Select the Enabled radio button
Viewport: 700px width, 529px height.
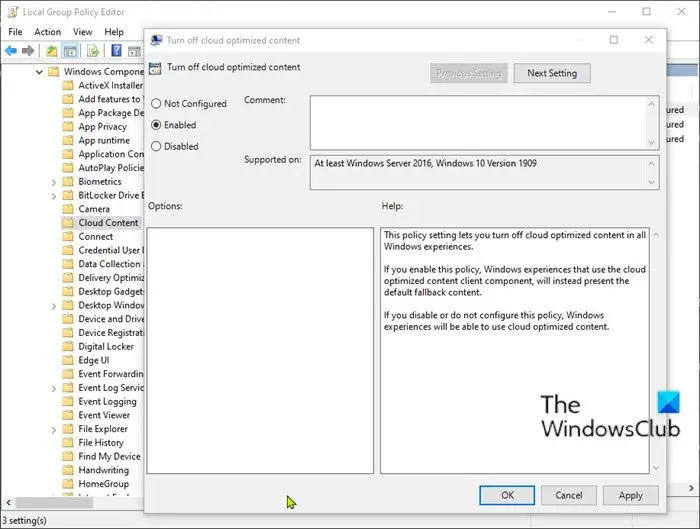[x=156, y=125]
